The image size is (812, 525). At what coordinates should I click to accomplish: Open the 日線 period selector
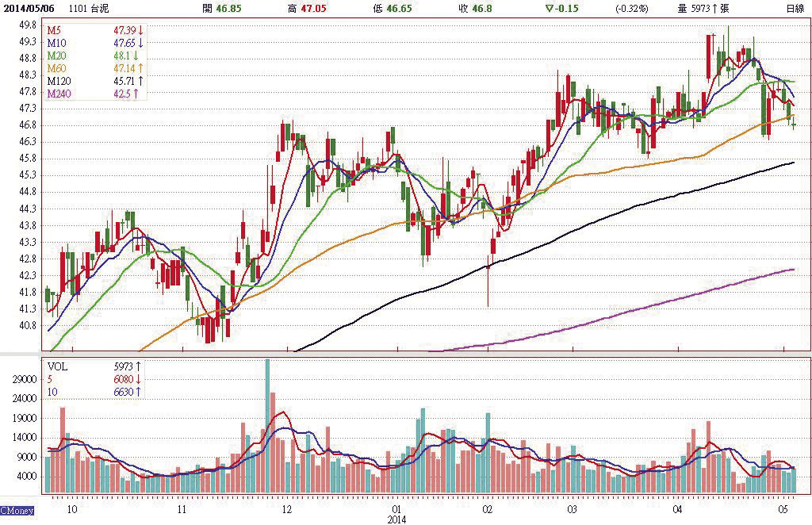(x=794, y=8)
